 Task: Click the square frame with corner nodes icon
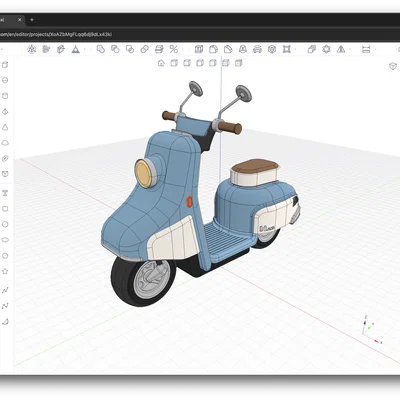pyautogui.click(x=287, y=49)
